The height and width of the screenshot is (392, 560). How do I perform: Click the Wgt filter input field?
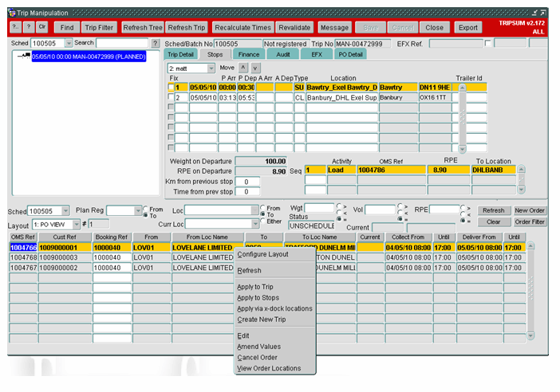[319, 208]
